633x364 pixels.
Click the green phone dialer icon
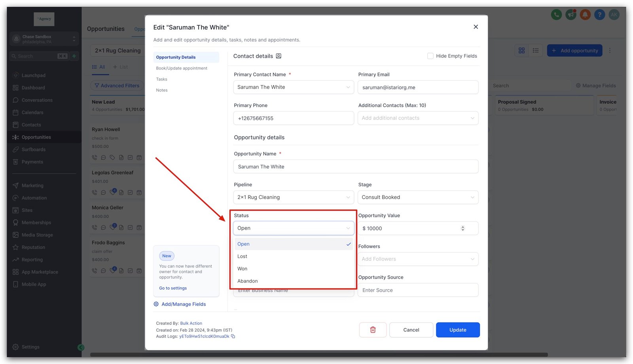pos(556,15)
